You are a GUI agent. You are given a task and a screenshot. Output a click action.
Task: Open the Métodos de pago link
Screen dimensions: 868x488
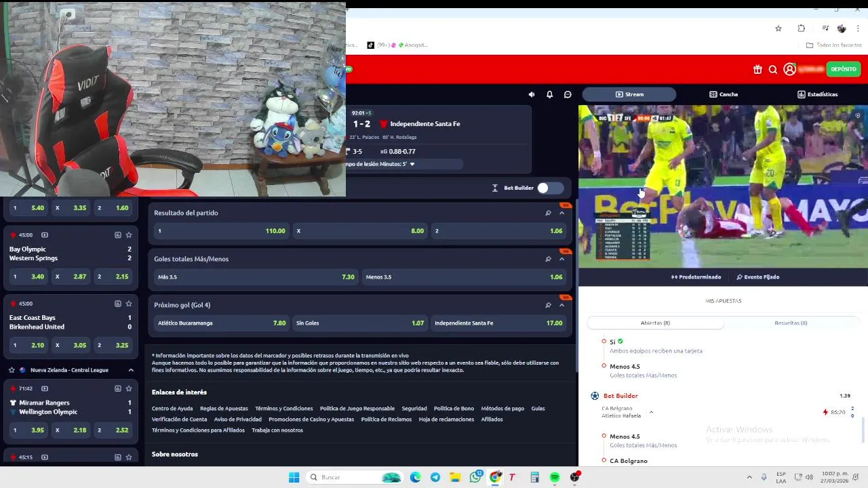[x=502, y=409]
